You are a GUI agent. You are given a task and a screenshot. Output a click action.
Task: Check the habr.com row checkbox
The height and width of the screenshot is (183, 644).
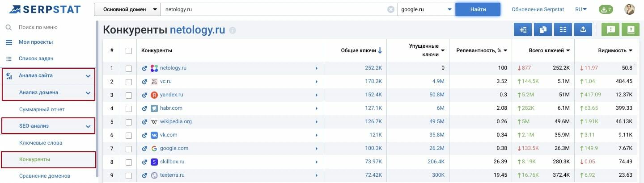129,108
